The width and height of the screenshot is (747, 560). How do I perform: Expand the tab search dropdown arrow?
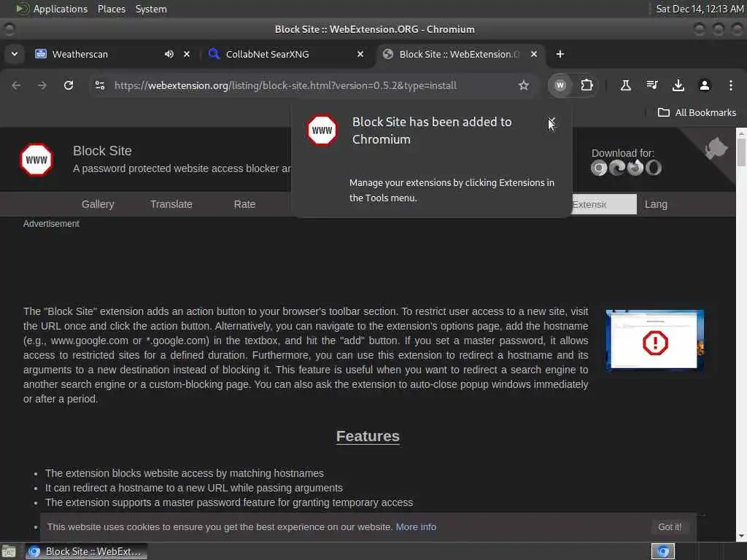(x=15, y=54)
